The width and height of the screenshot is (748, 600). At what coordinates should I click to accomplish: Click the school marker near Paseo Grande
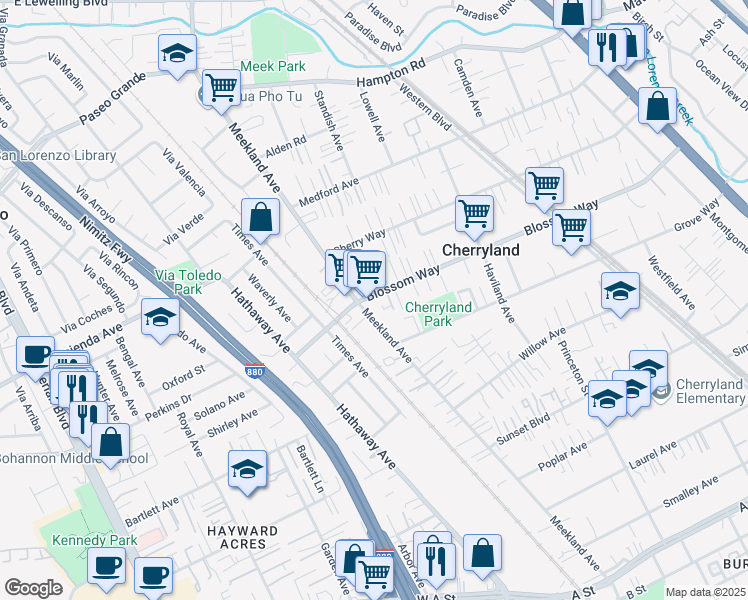[177, 53]
